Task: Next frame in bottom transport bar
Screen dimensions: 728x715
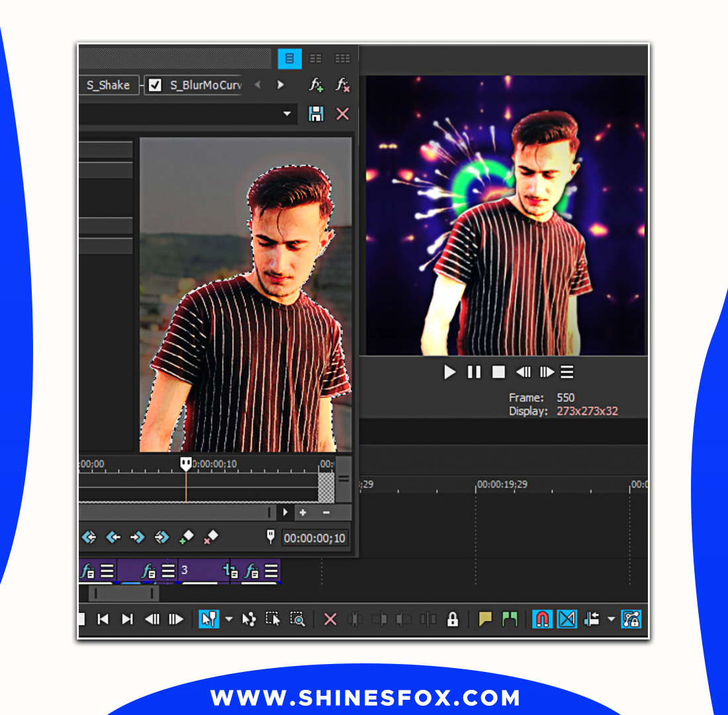Action: click(x=176, y=619)
